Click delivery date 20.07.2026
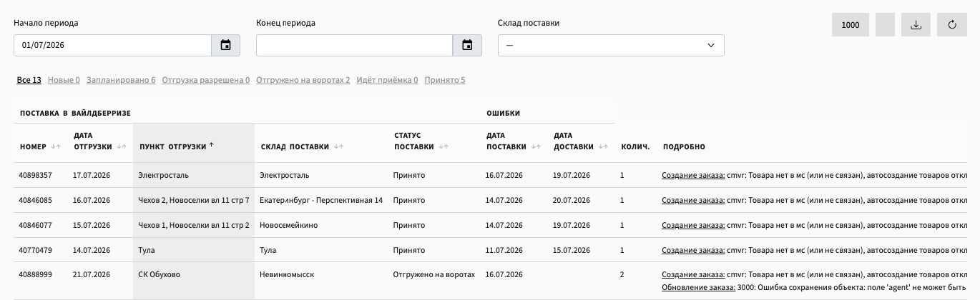 click(x=571, y=200)
